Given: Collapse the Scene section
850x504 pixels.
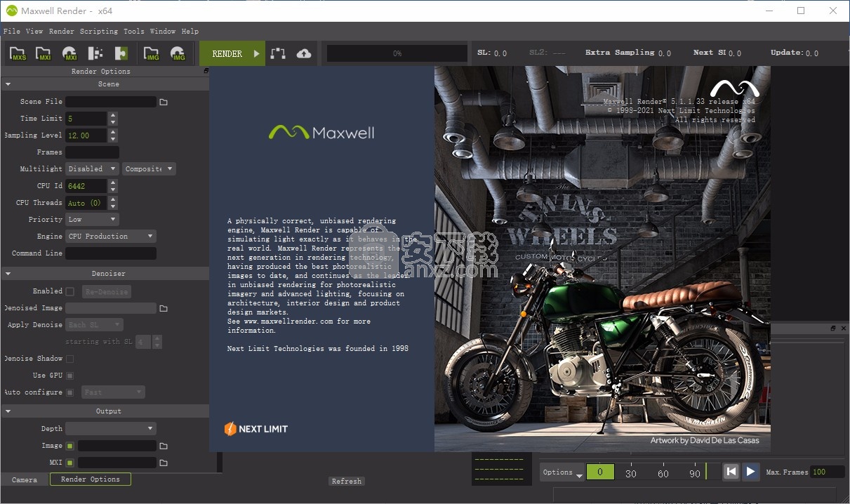Looking at the screenshot, I should click(8, 84).
